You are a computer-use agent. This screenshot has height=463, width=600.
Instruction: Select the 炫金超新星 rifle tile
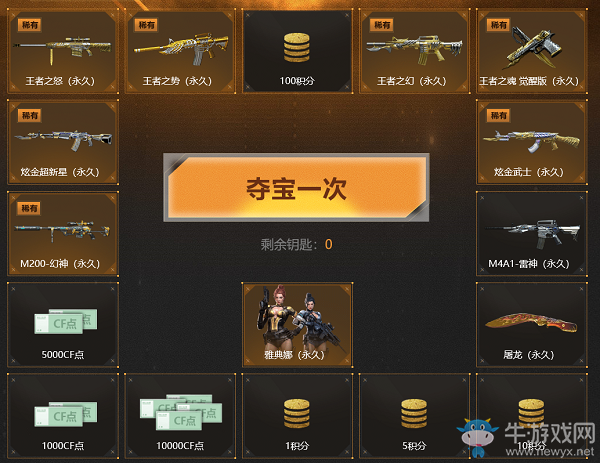coord(63,142)
